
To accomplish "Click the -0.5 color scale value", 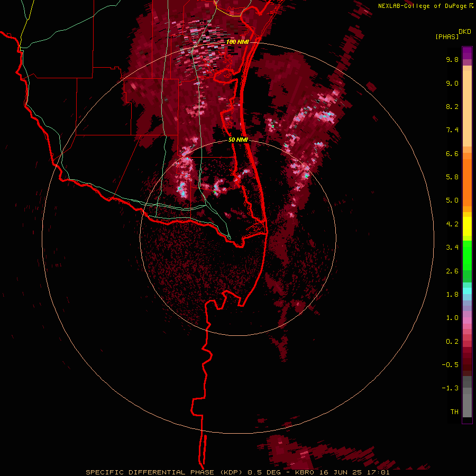I will [450, 365].
